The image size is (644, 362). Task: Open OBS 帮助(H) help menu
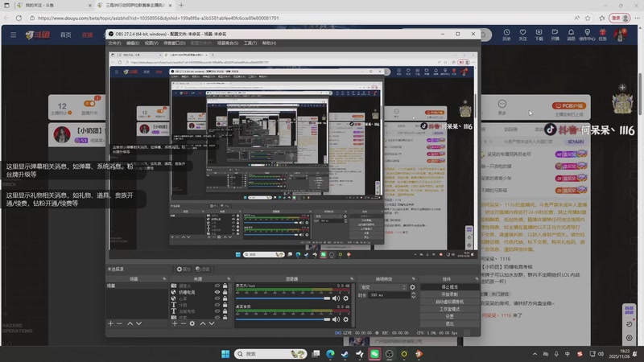(x=269, y=43)
